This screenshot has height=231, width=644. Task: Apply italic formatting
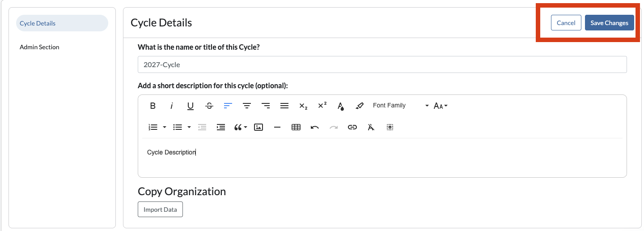(172, 106)
